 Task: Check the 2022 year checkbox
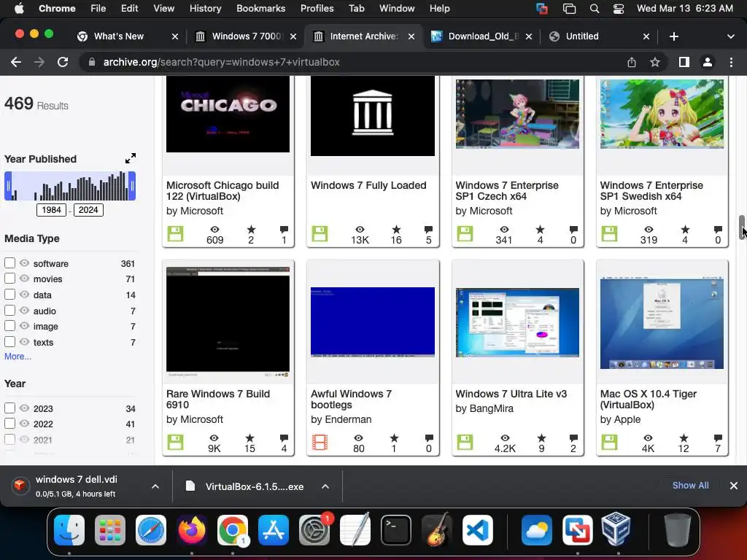click(9, 424)
